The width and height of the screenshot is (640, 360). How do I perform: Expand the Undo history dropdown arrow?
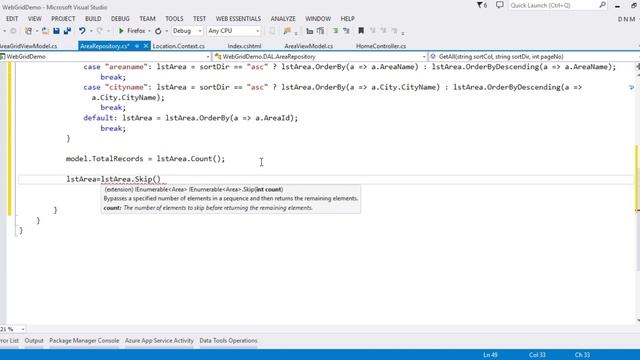pyautogui.click(x=91, y=31)
